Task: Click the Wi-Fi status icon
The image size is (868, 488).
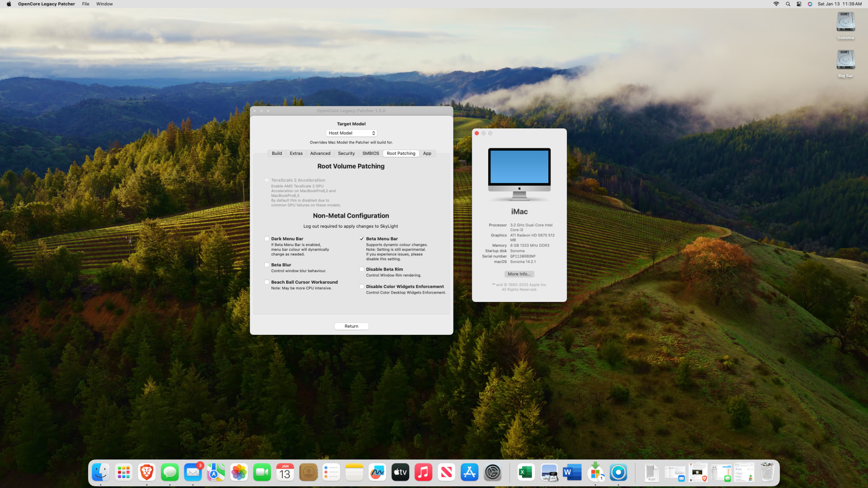Action: 776,4
